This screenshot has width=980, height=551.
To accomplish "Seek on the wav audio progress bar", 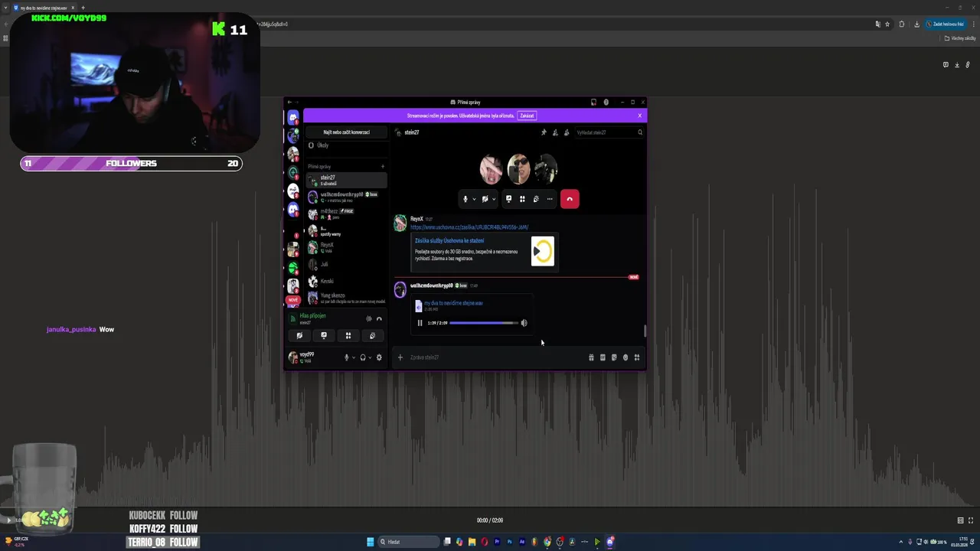I will 484,323.
